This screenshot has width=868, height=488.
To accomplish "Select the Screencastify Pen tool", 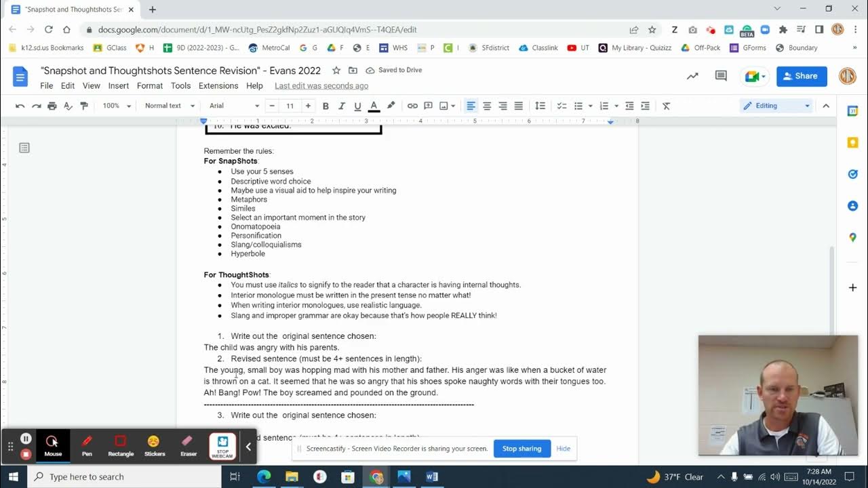I will tap(87, 446).
